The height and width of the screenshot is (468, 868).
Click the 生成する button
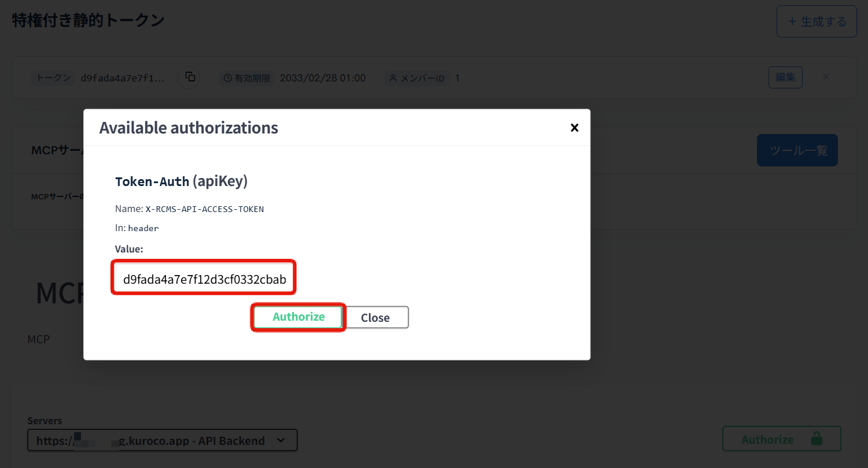pyautogui.click(x=816, y=21)
